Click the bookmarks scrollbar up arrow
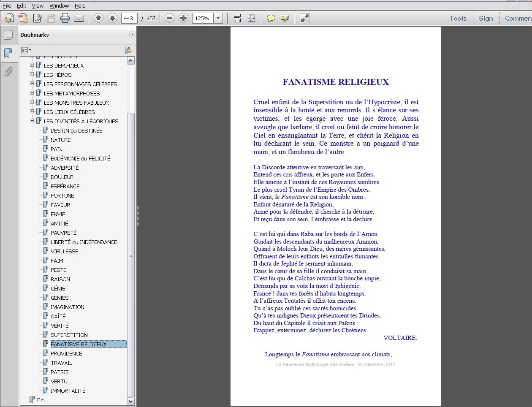Screen dimensions: 532x407 (130, 60)
